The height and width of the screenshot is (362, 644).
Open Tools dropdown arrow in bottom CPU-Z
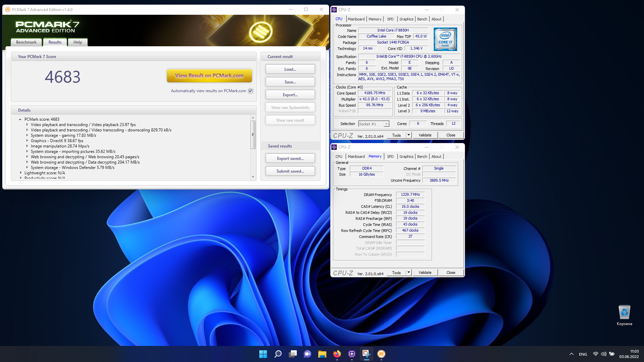[x=409, y=273]
